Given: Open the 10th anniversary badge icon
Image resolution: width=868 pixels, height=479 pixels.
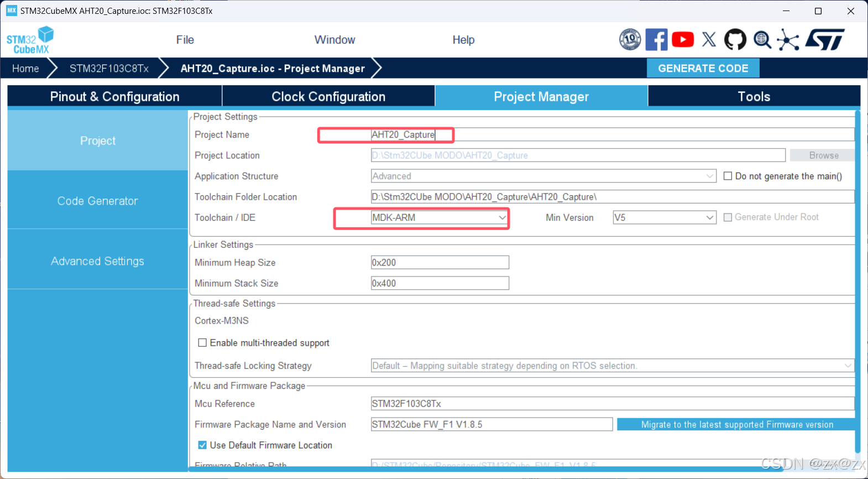Looking at the screenshot, I should click(x=630, y=39).
